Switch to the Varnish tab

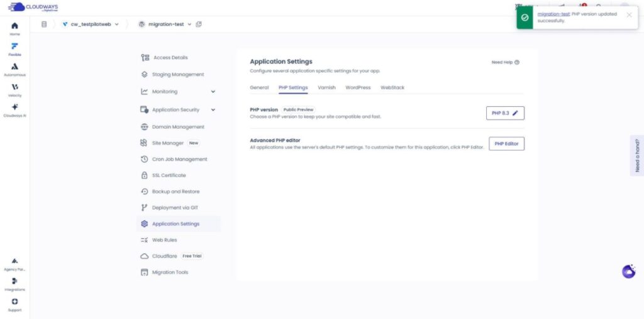(326, 88)
